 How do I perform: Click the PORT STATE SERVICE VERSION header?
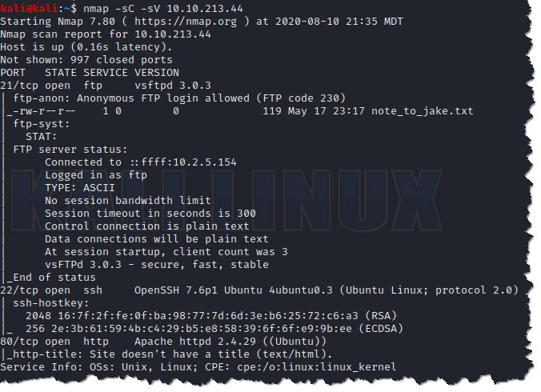pos(89,73)
